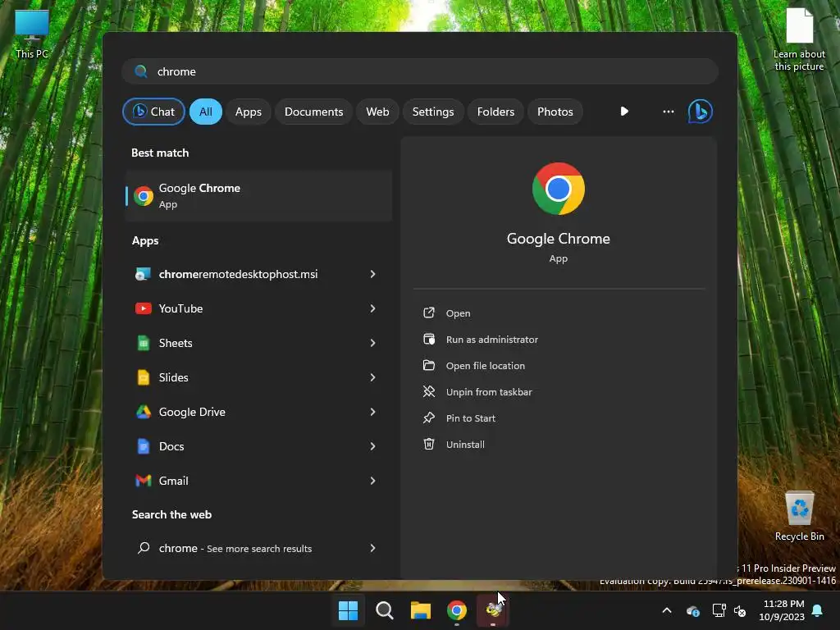Image resolution: width=840 pixels, height=630 pixels.
Task: Click the Chrome icon pinned to the taskbar
Action: [457, 610]
